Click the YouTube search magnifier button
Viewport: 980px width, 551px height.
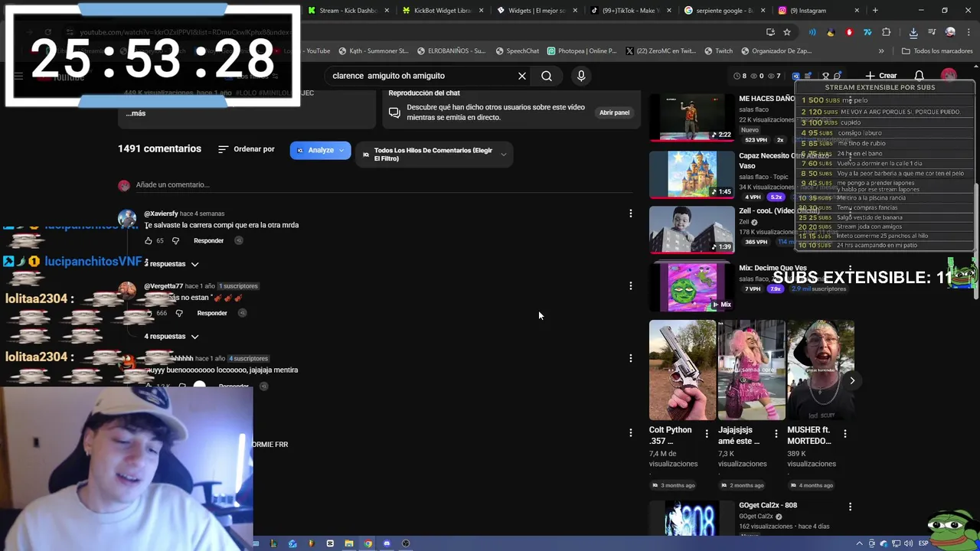click(547, 76)
